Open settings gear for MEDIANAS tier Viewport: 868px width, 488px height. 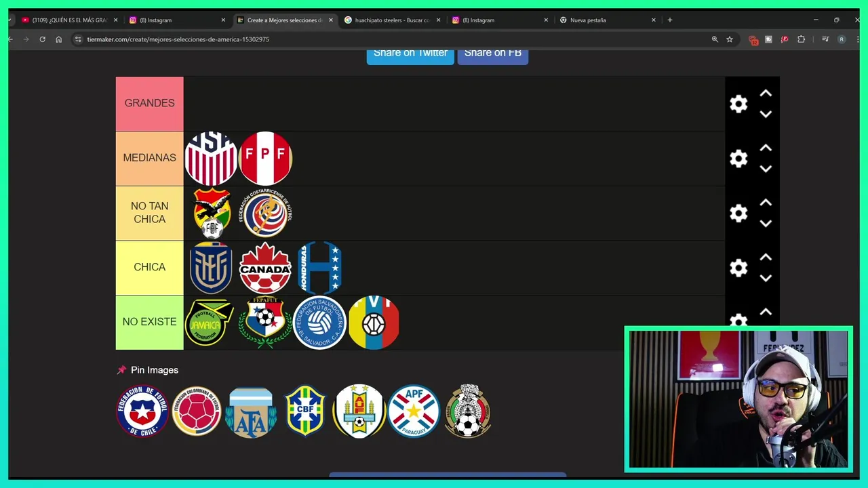tap(738, 159)
